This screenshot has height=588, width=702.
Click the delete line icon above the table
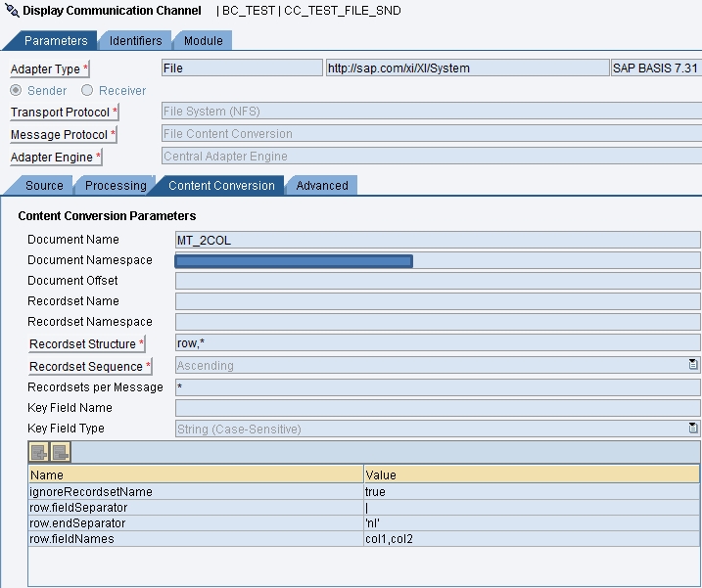60,452
